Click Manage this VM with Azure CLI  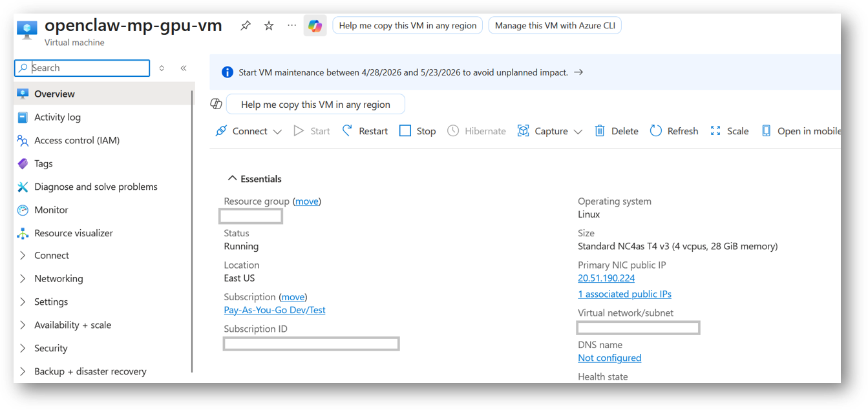[x=555, y=26]
